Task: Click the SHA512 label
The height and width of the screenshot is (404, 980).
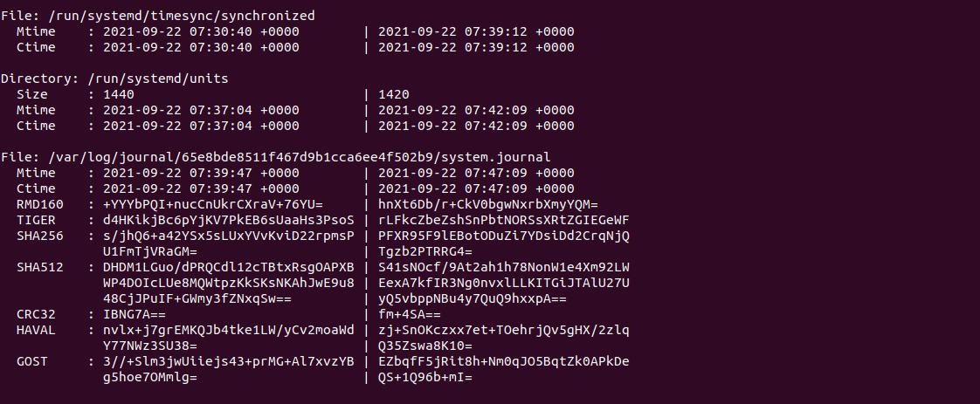Action: 40,267
